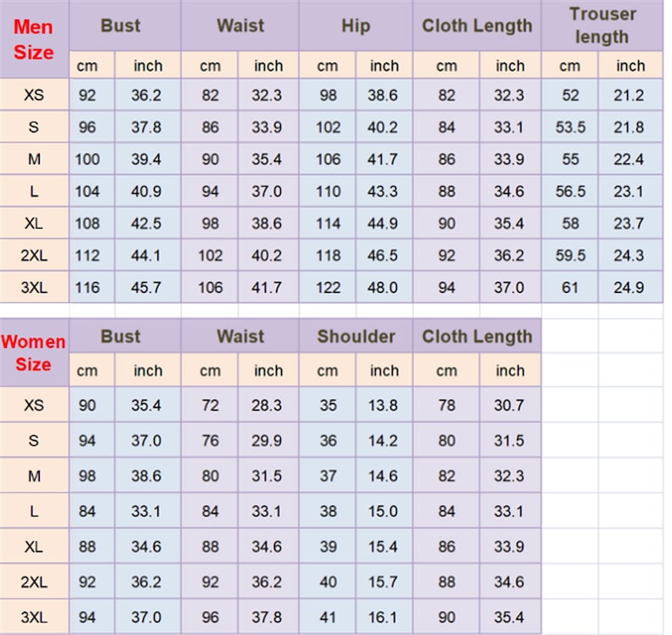
Task: Select Women's XS waist value 72
Action: click(x=211, y=406)
